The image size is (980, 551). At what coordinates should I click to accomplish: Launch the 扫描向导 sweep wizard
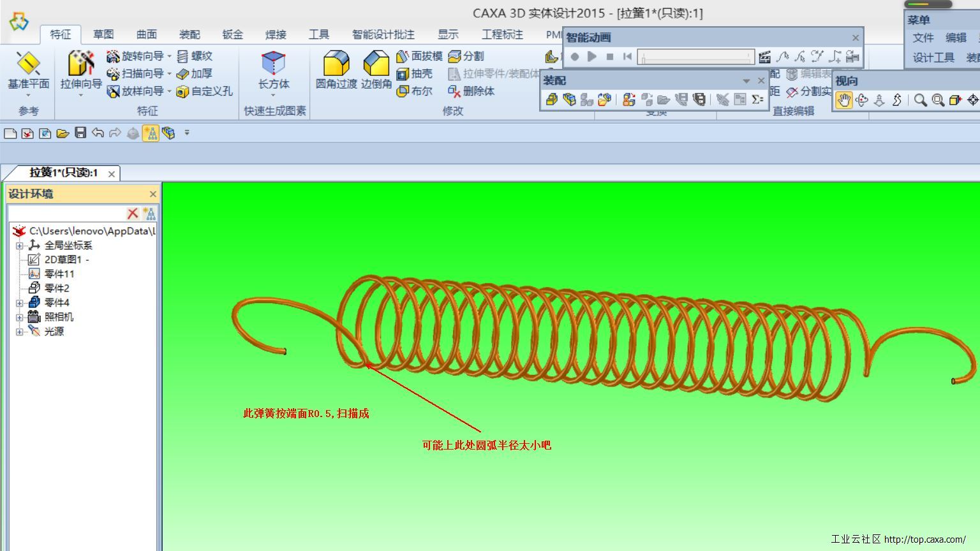pos(135,74)
